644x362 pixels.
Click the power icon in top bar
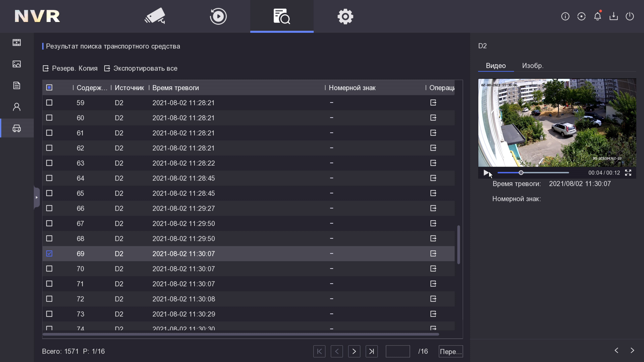pos(630,16)
